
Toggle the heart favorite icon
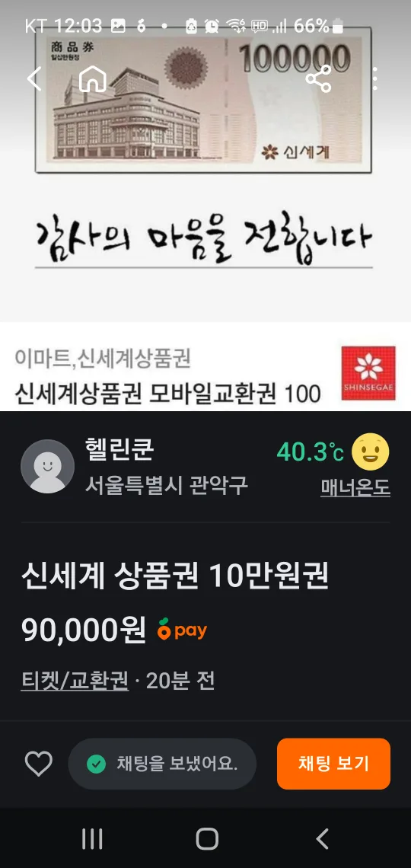39,764
